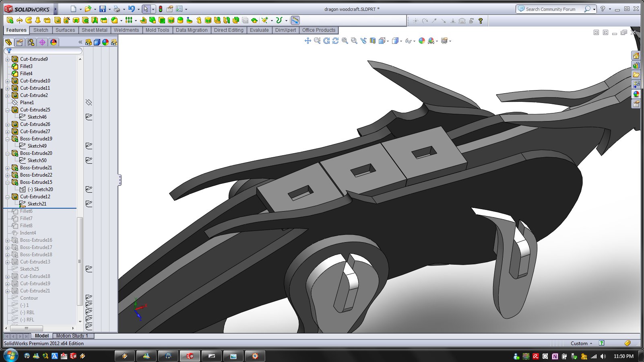Expand the Cut-Extrude9 tree node

coord(7,59)
